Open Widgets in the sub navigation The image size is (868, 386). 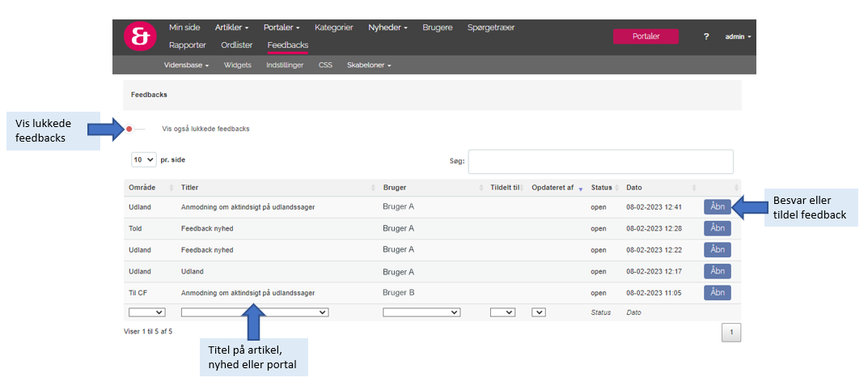pos(238,65)
